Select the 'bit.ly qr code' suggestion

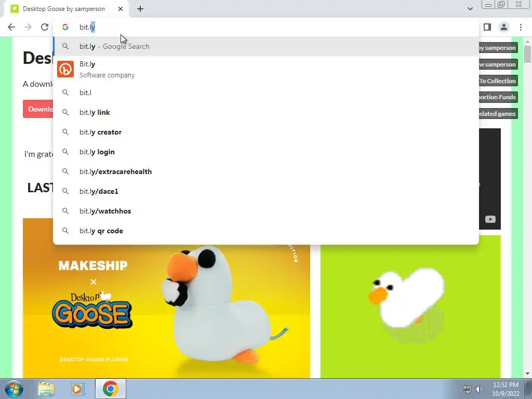point(266,231)
